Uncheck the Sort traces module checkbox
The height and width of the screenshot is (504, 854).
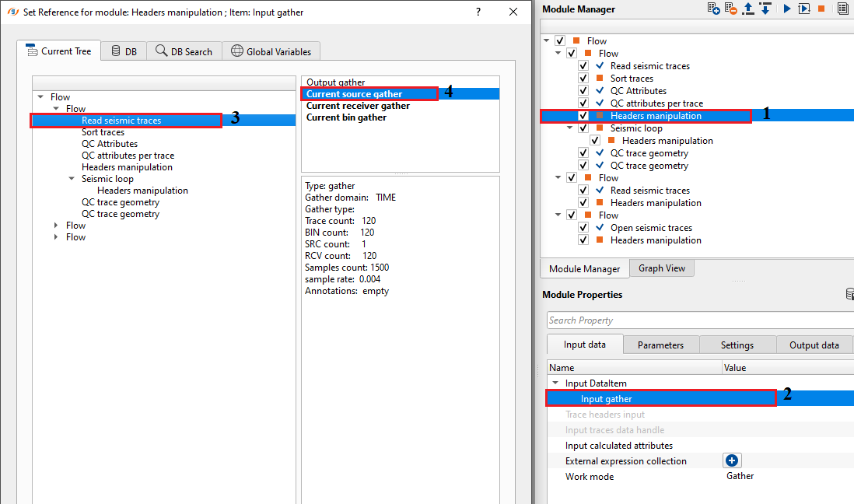[583, 79]
